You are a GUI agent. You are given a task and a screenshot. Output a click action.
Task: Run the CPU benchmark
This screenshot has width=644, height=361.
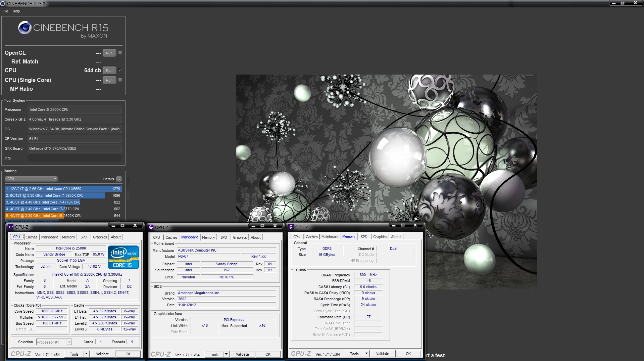[x=109, y=71]
